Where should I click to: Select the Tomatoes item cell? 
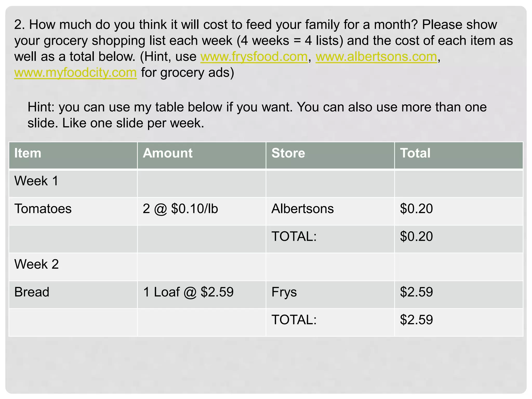[43, 209]
